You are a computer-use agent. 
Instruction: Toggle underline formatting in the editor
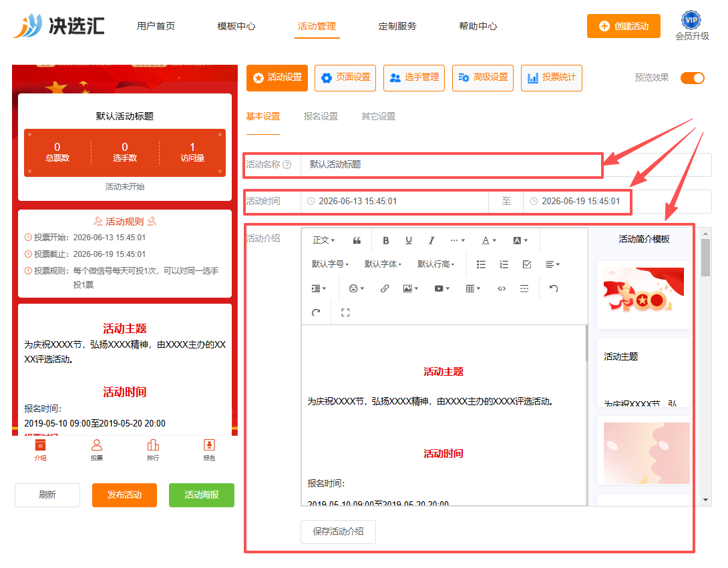[409, 240]
